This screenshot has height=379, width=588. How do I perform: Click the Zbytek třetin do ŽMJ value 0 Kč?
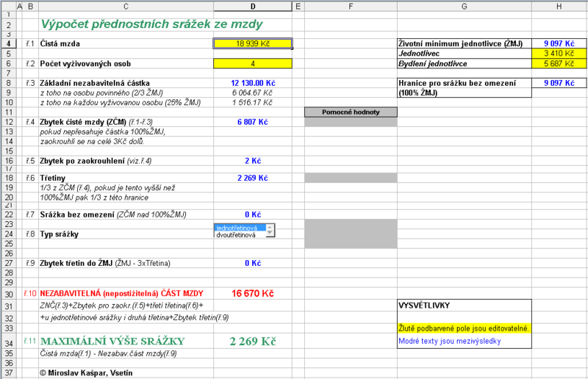click(x=253, y=263)
